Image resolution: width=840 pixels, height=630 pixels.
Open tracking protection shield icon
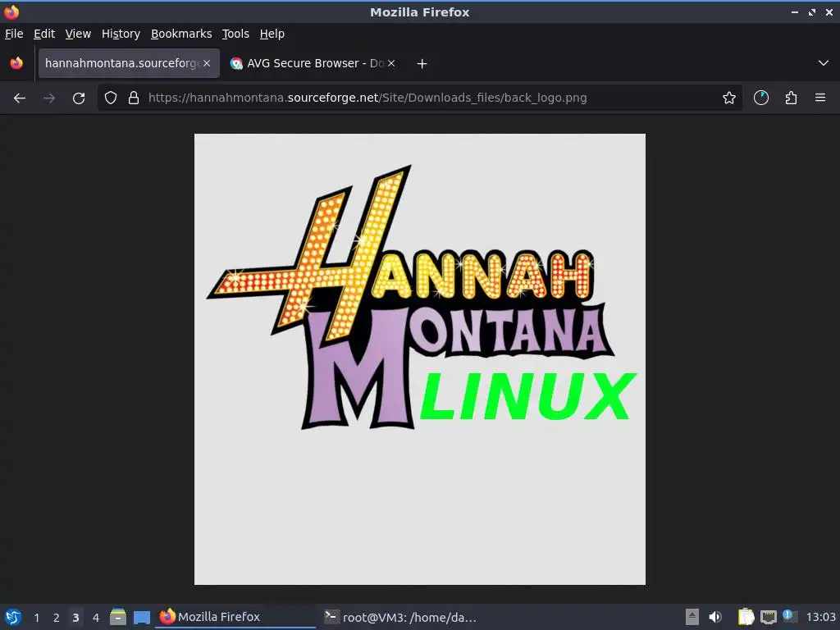click(x=111, y=98)
